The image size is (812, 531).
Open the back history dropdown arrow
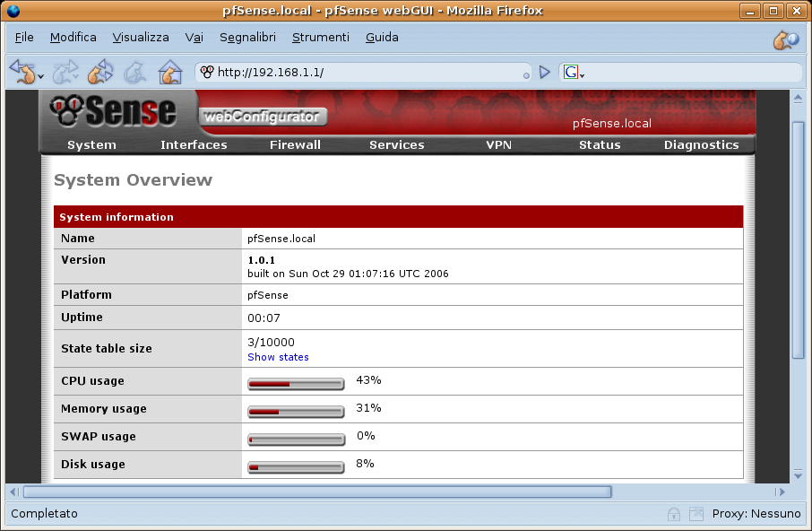tap(41, 76)
